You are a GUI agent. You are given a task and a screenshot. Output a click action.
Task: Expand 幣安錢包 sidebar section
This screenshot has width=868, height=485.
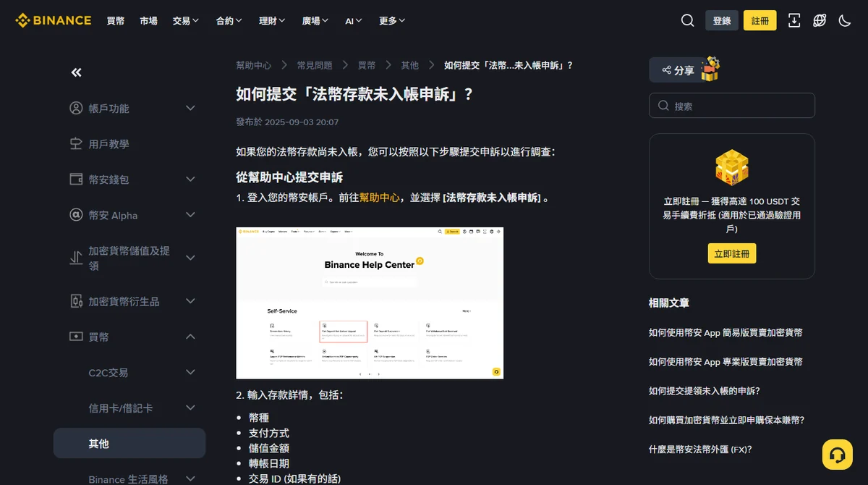190,179
